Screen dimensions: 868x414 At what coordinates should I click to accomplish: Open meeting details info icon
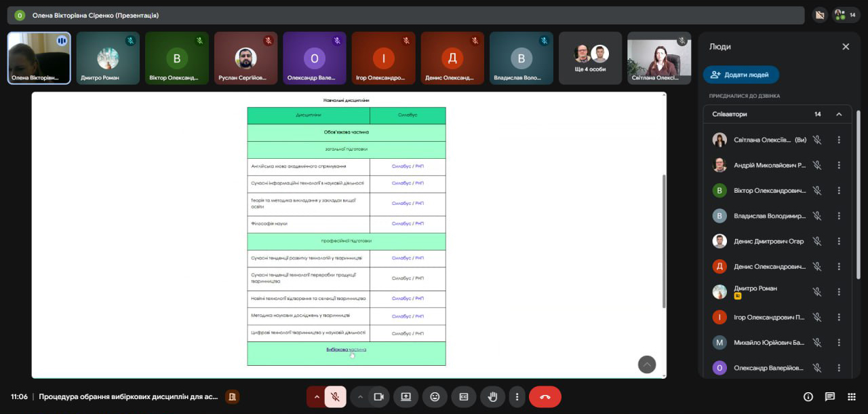808,397
